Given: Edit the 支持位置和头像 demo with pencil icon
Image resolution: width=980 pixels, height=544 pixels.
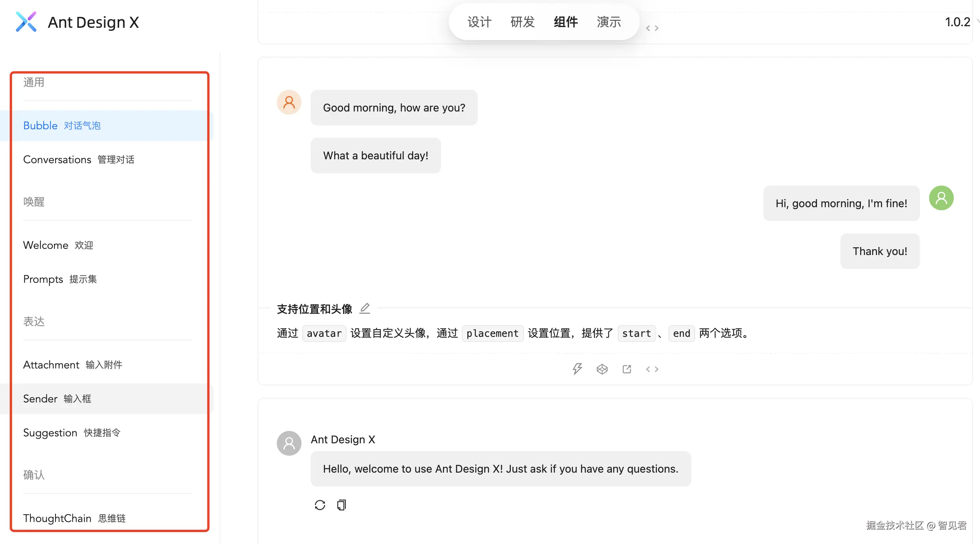Looking at the screenshot, I should click(365, 308).
